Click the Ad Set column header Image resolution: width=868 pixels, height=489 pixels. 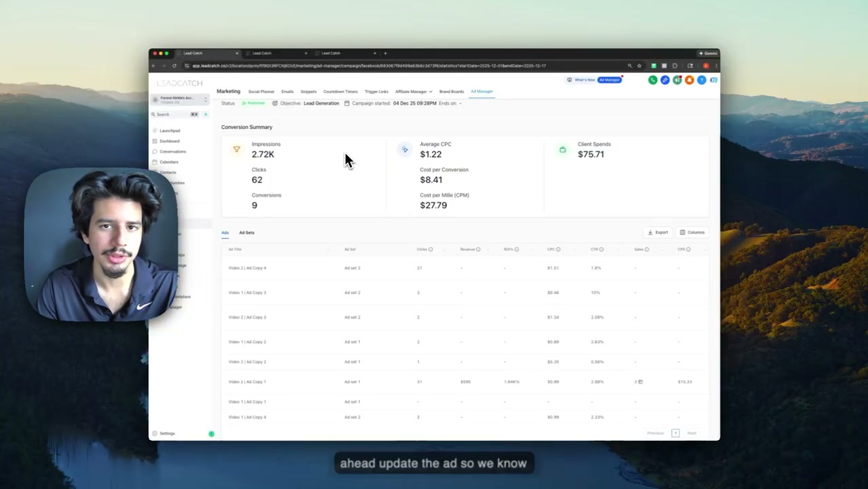pos(350,249)
